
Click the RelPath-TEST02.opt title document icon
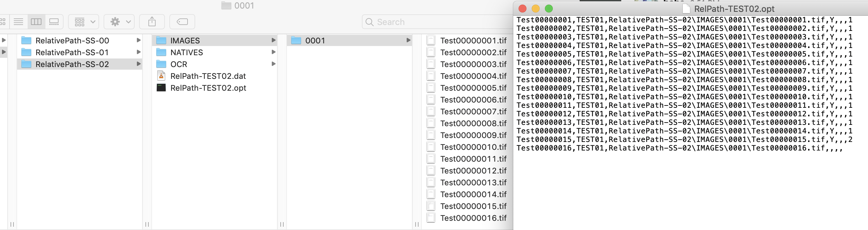[686, 9]
